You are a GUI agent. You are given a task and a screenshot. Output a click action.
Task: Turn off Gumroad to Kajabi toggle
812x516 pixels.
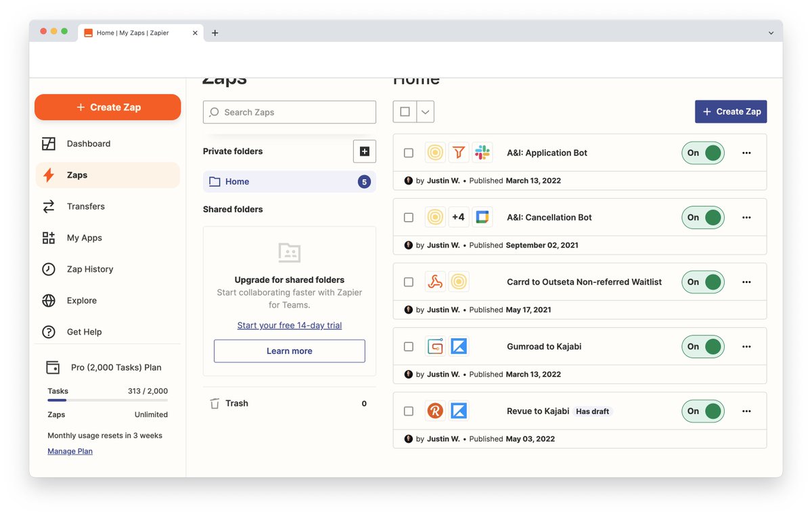pyautogui.click(x=703, y=346)
